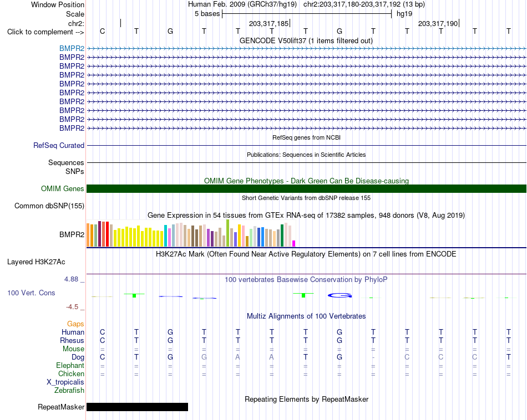The height and width of the screenshot is (420, 527).
Task: Click 'Short Genetic Variants from dbSNP' title
Action: coord(306,198)
